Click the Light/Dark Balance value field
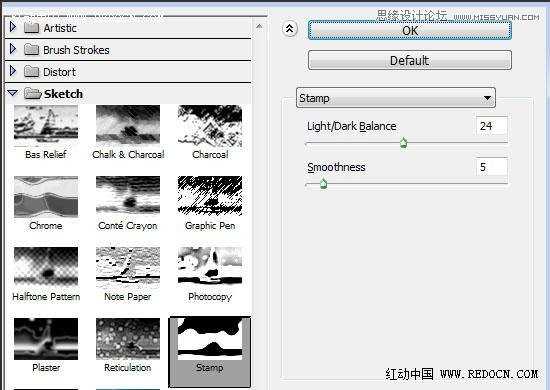Screen dimensions: 550x390 (x=491, y=126)
